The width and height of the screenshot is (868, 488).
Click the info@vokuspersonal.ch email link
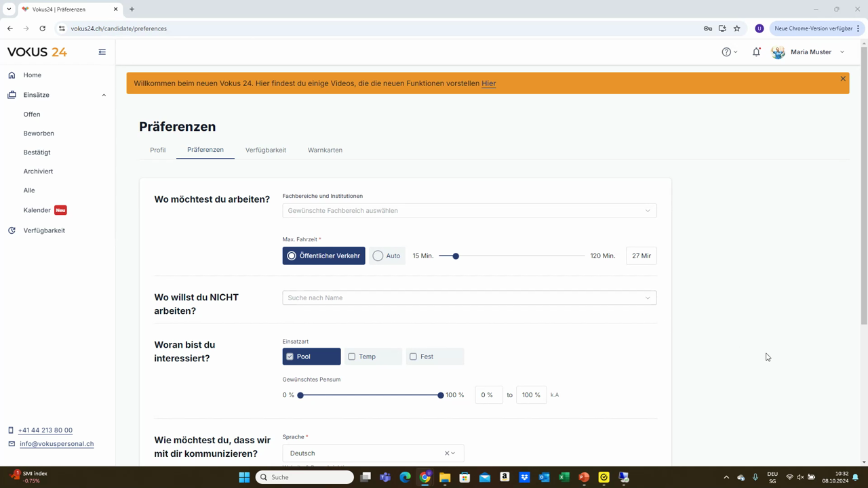(x=57, y=444)
